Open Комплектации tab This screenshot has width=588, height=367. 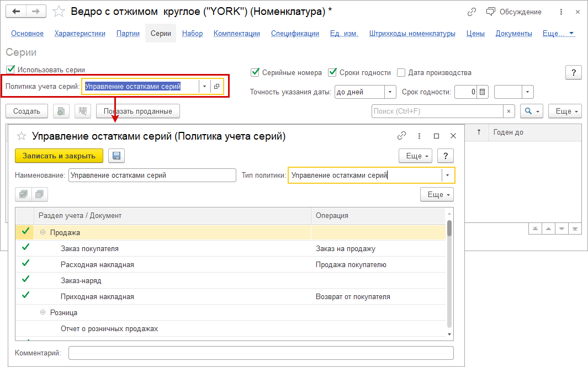[x=237, y=33]
